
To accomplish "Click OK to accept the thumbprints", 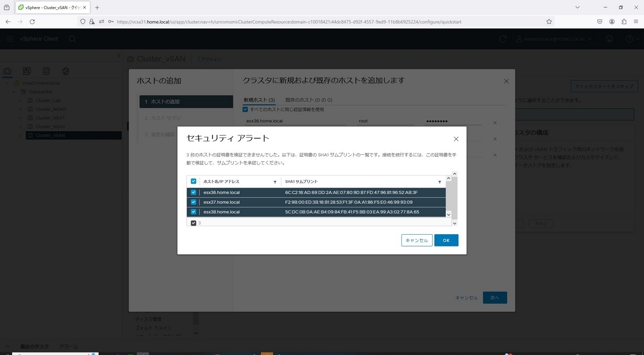I will pyautogui.click(x=446, y=240).
